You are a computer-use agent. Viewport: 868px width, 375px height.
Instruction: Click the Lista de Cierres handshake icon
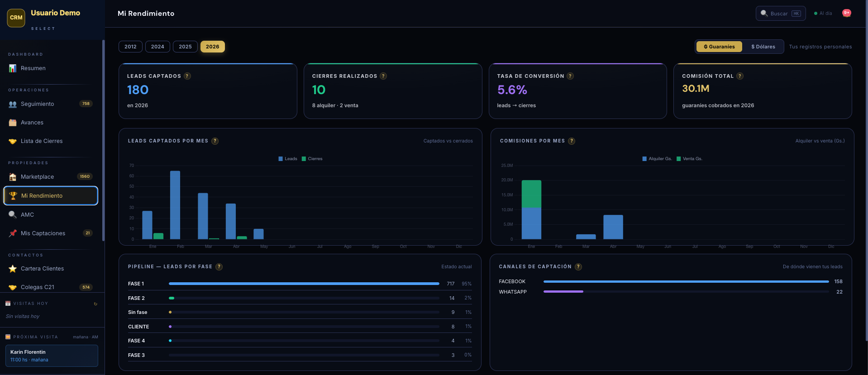pos(13,141)
